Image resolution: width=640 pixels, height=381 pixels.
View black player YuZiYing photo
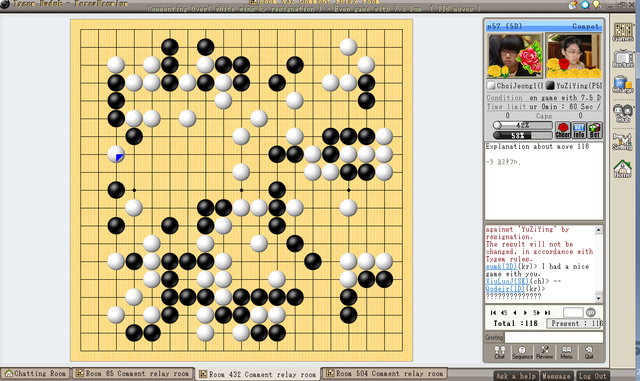(x=573, y=56)
